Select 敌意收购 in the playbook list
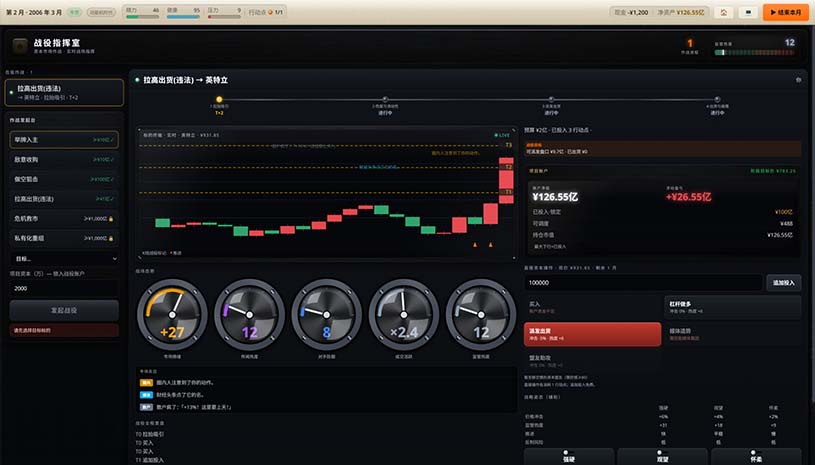The image size is (815, 465). point(64,160)
